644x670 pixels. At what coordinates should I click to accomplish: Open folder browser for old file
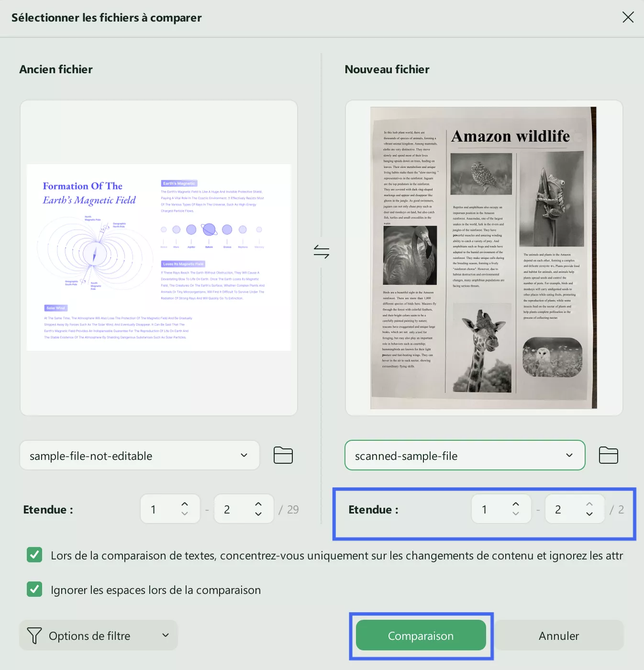coord(283,455)
